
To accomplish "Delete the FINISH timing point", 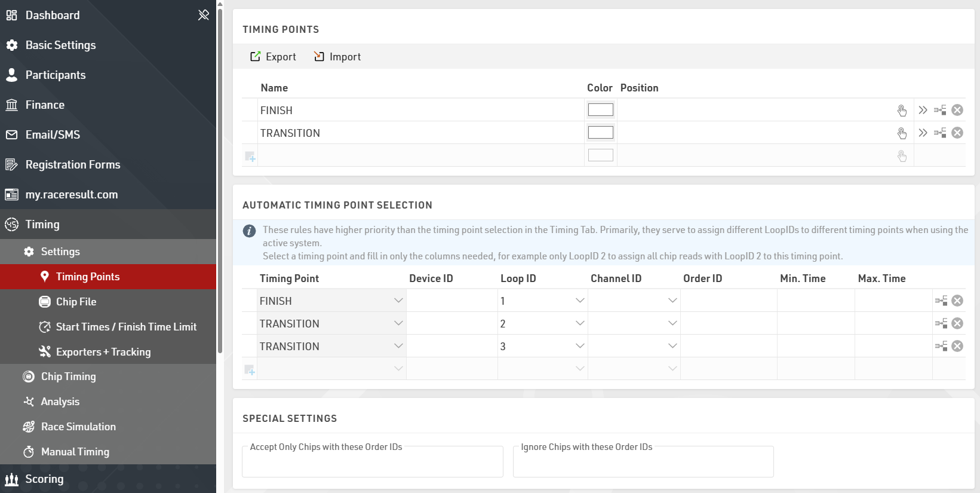I will coord(957,110).
